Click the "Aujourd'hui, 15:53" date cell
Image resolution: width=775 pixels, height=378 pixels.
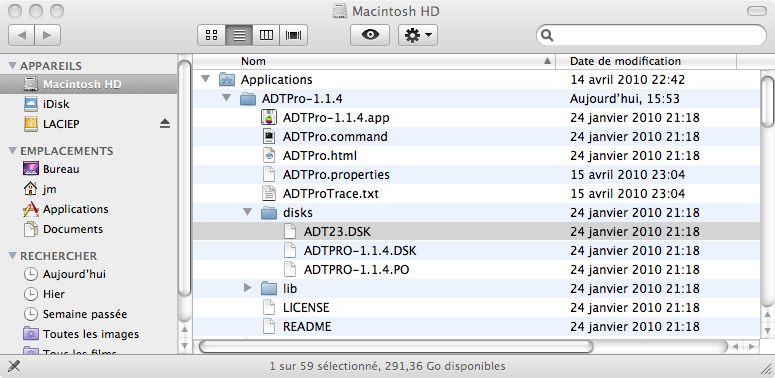click(x=624, y=99)
